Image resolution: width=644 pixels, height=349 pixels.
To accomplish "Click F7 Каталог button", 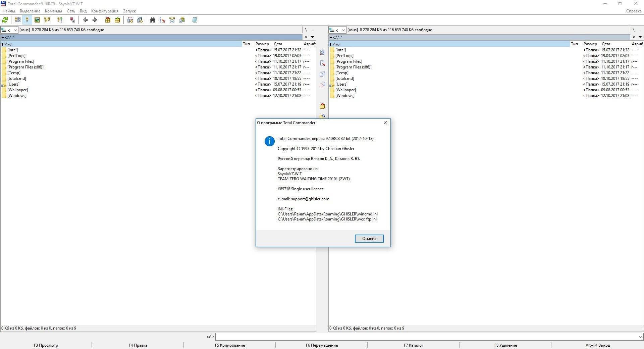I will 414,345.
